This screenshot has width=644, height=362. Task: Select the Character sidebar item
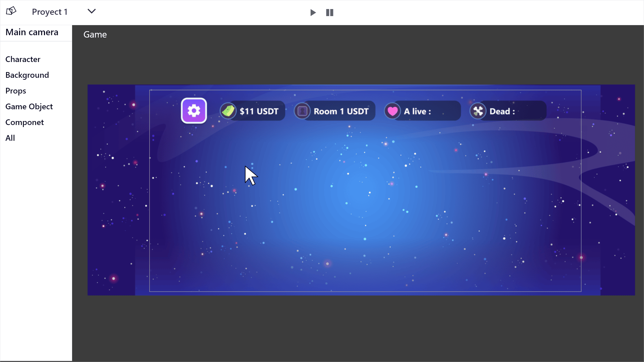pos(23,59)
